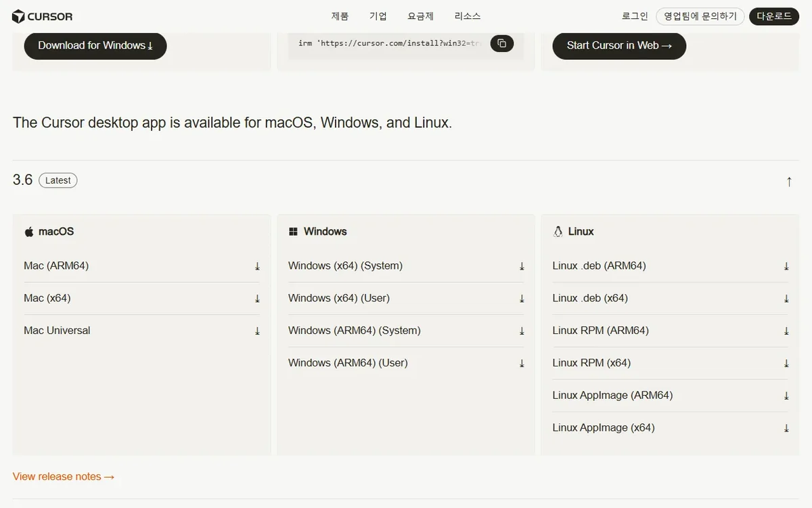Select Linux .deb (x64) link
The width and height of the screenshot is (812, 508).
coord(671,299)
